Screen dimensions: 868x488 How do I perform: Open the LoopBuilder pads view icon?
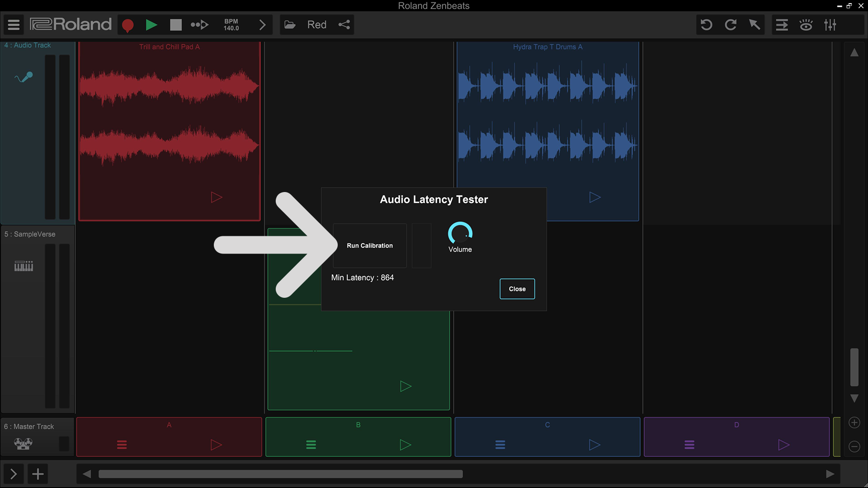[x=806, y=25]
